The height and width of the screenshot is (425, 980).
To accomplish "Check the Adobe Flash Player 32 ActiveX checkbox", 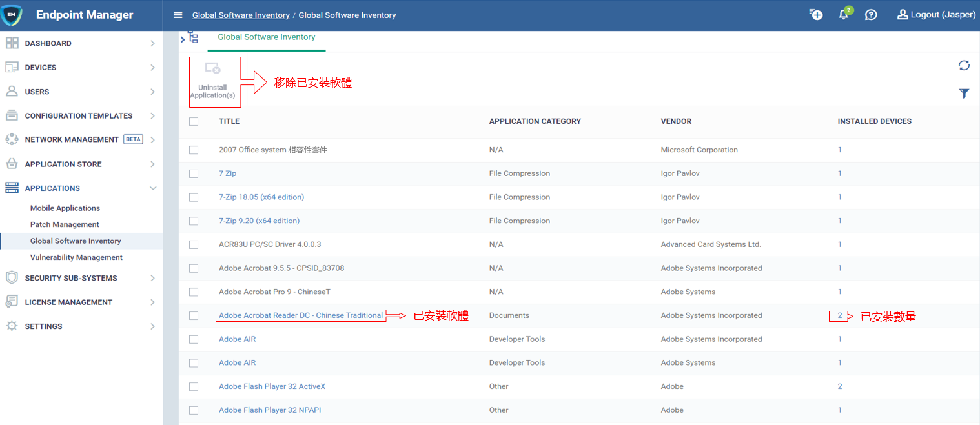I will click(194, 386).
